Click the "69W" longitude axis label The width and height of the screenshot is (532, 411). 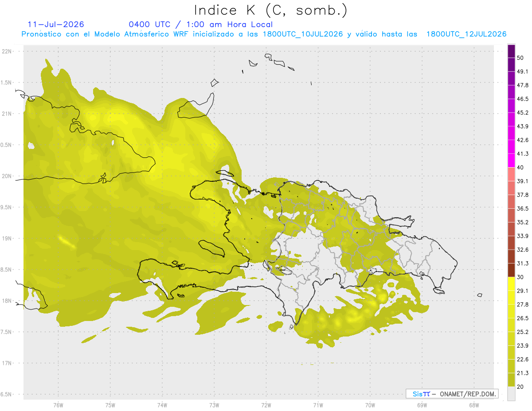coord(422,405)
